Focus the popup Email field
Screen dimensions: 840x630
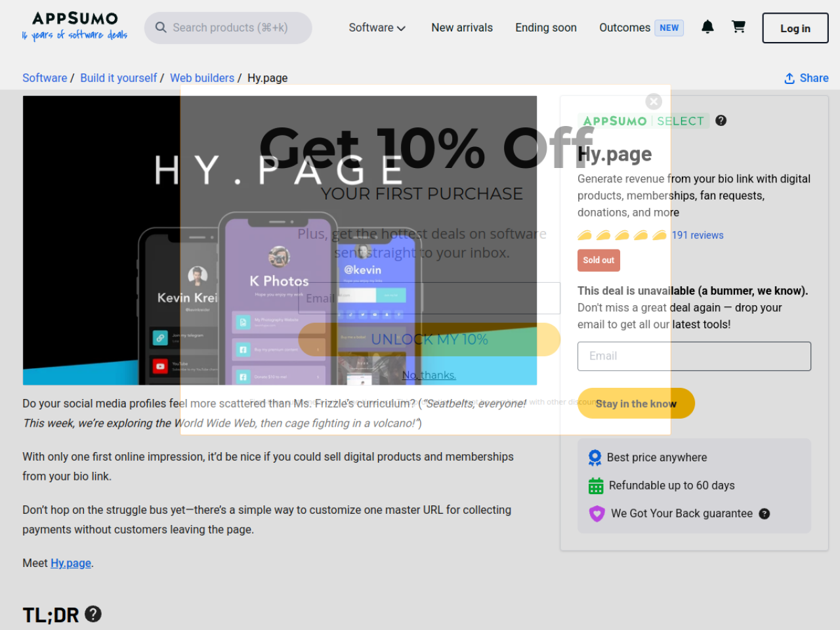[429, 299]
